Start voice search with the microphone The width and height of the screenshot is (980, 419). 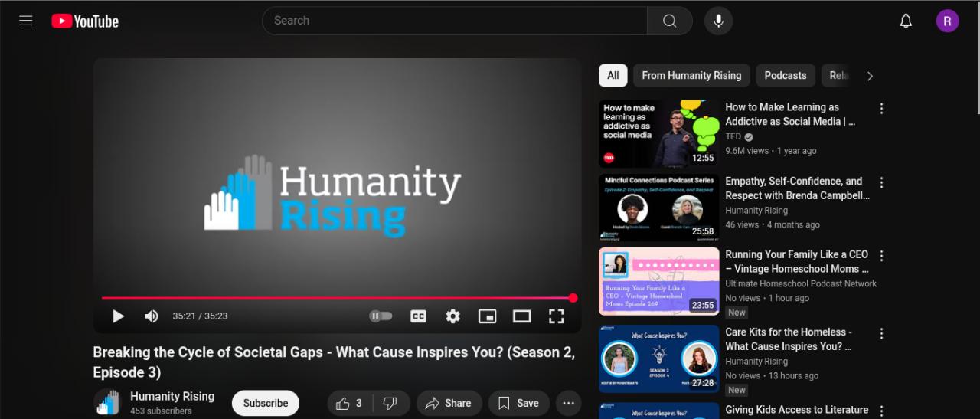(718, 21)
